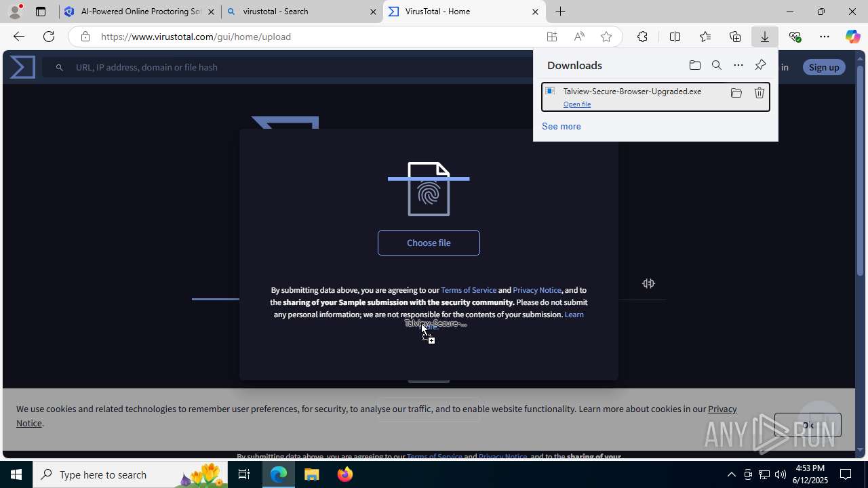Toggle the Downloads toolbar button
The width and height of the screenshot is (868, 488).
click(765, 37)
